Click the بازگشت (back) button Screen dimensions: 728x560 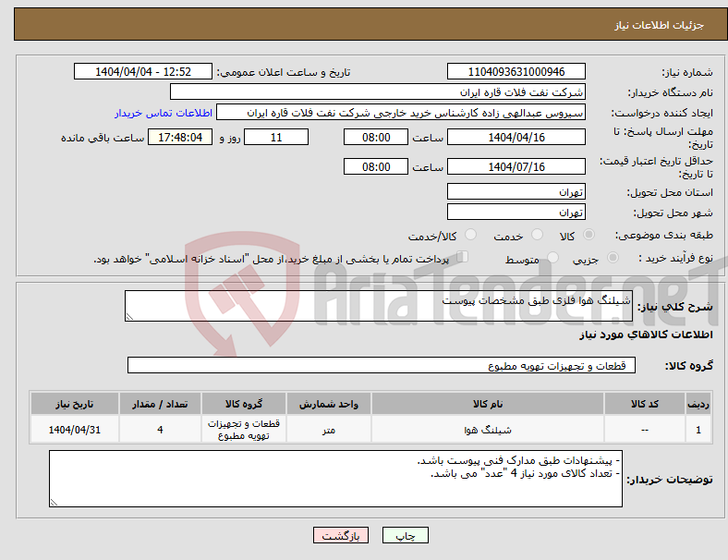pos(340,535)
